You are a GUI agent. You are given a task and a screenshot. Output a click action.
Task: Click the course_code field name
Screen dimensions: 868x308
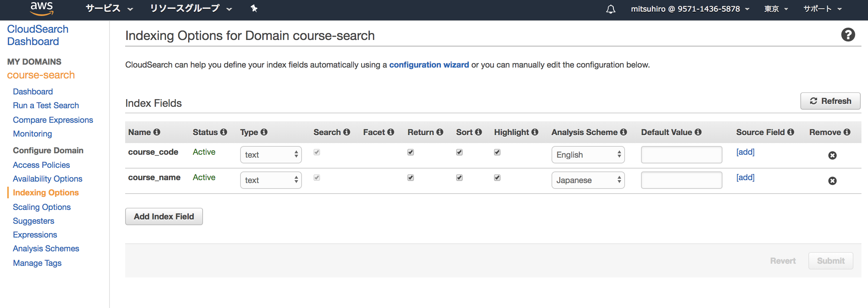153,152
